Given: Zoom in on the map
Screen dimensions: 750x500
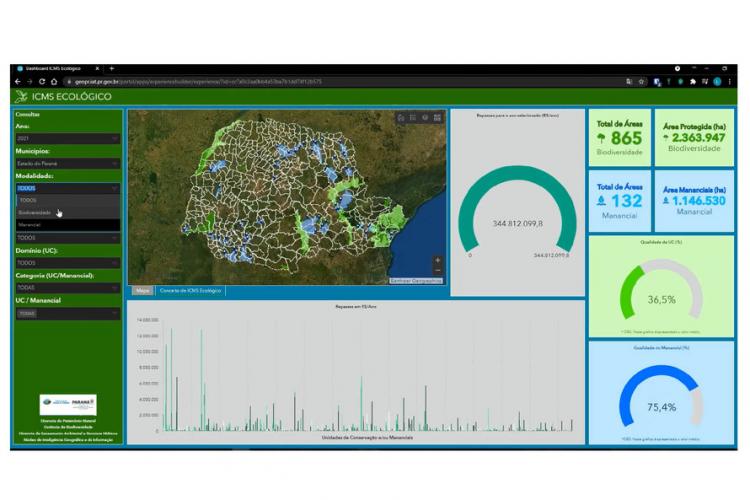Looking at the screenshot, I should (437, 260).
